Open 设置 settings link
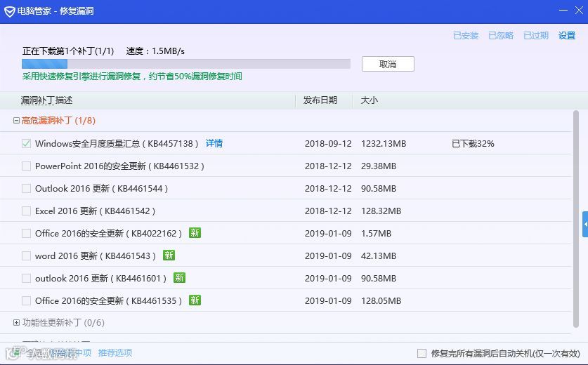 567,36
